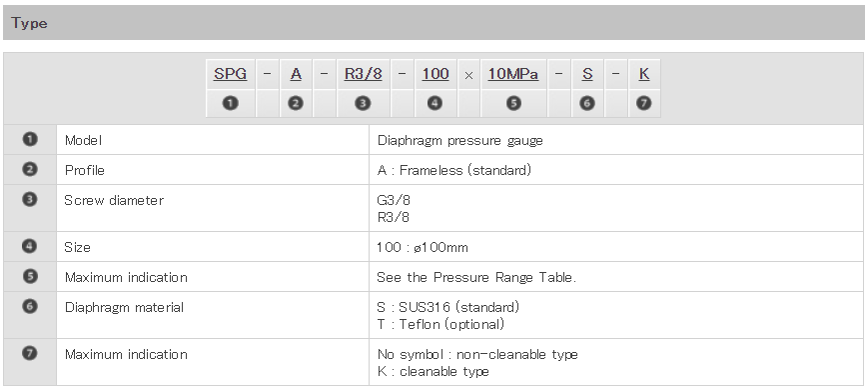Image resolution: width=868 pixels, height=389 pixels.
Task: Click number 1 marker beside Model row
Action: coord(30,139)
